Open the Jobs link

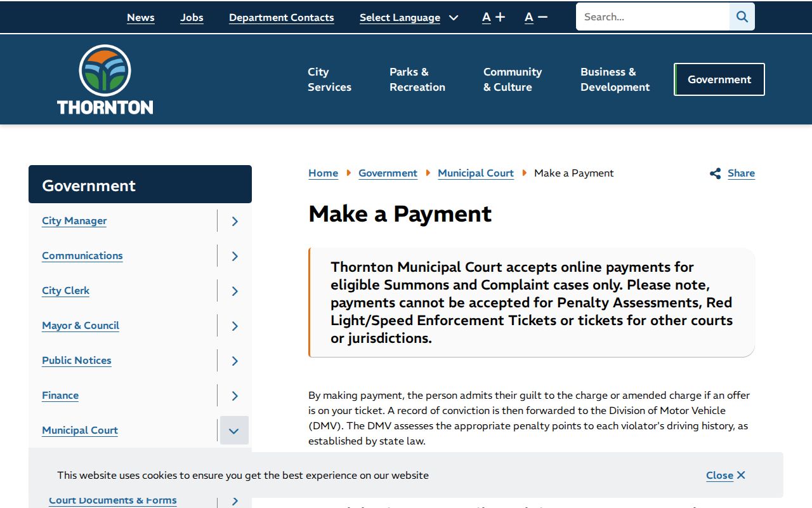[x=192, y=18]
